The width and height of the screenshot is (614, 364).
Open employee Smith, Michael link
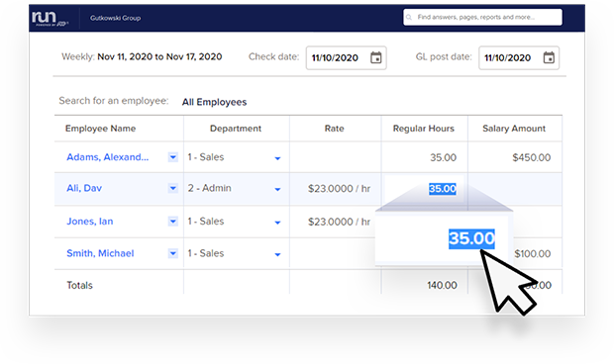pos(100,253)
